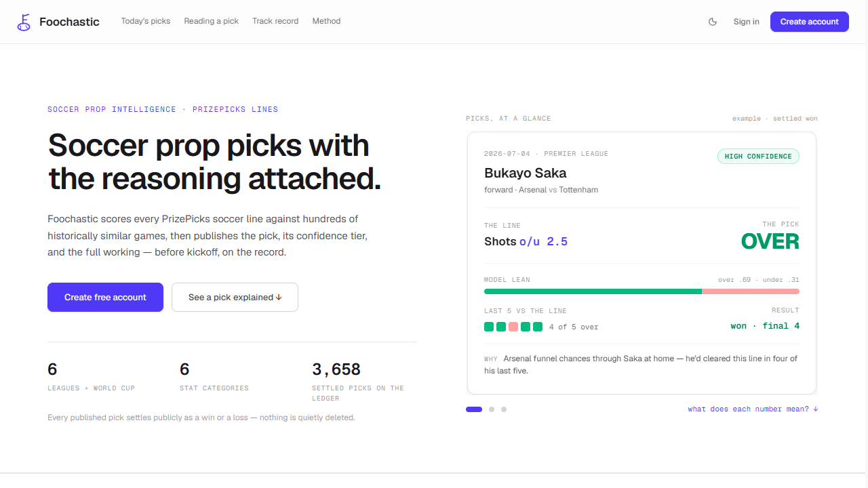868x488 pixels.
Task: Click Create free account button
Action: pos(105,297)
